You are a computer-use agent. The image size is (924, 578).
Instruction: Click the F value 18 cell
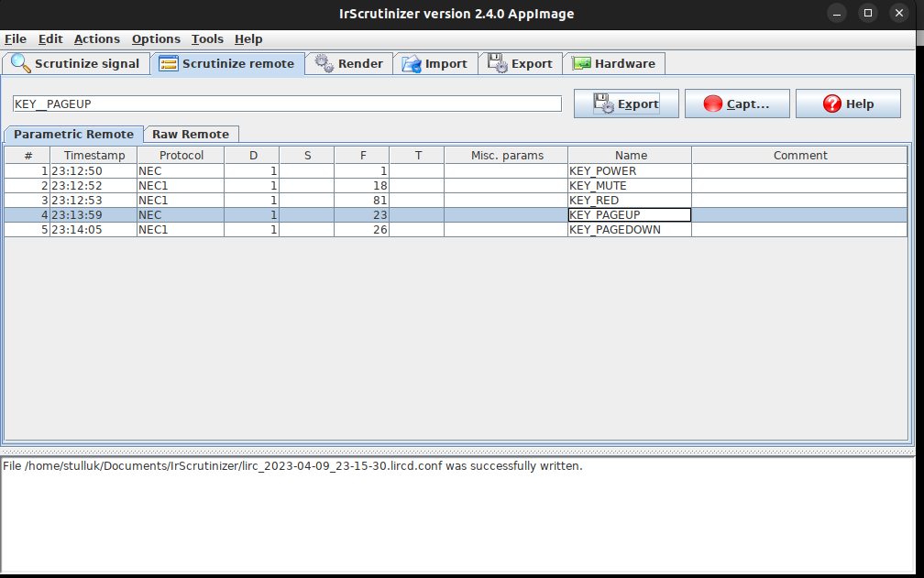pos(362,185)
